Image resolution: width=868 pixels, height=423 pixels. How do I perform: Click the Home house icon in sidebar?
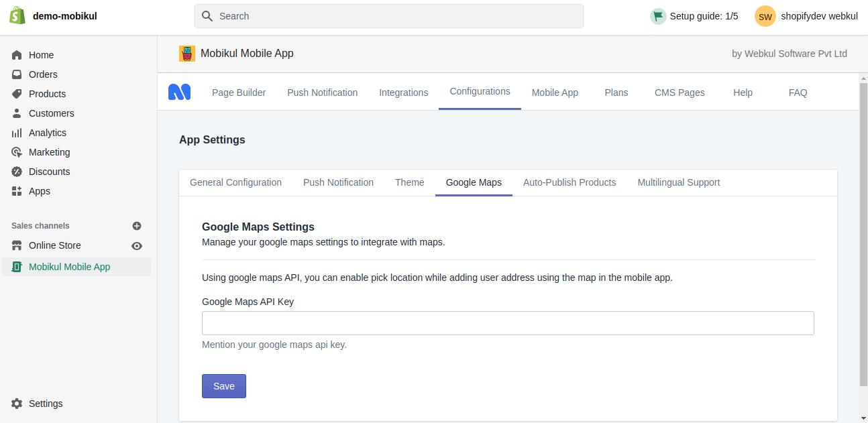tap(17, 55)
